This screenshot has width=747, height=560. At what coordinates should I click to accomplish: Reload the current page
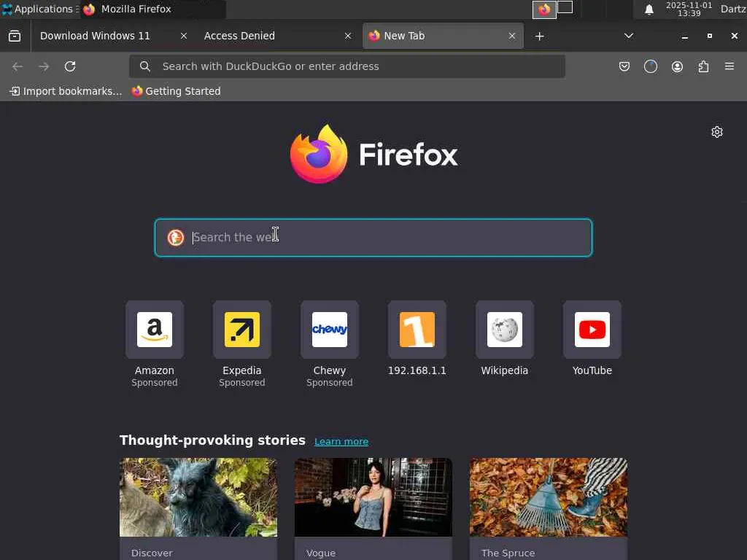point(70,66)
